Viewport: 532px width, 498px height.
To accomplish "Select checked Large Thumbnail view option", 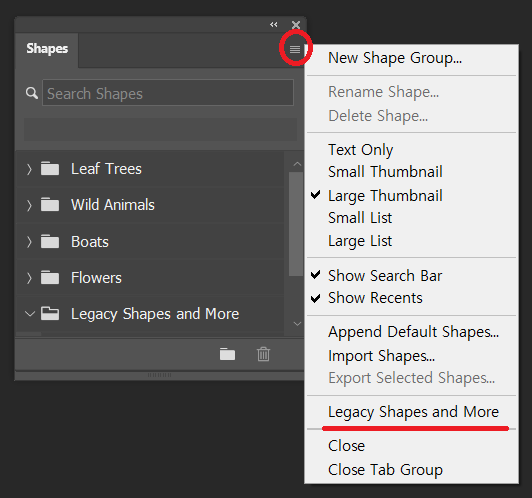I will [385, 196].
